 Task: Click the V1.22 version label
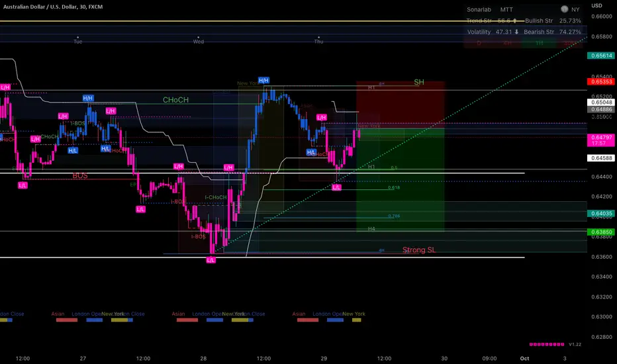click(575, 344)
